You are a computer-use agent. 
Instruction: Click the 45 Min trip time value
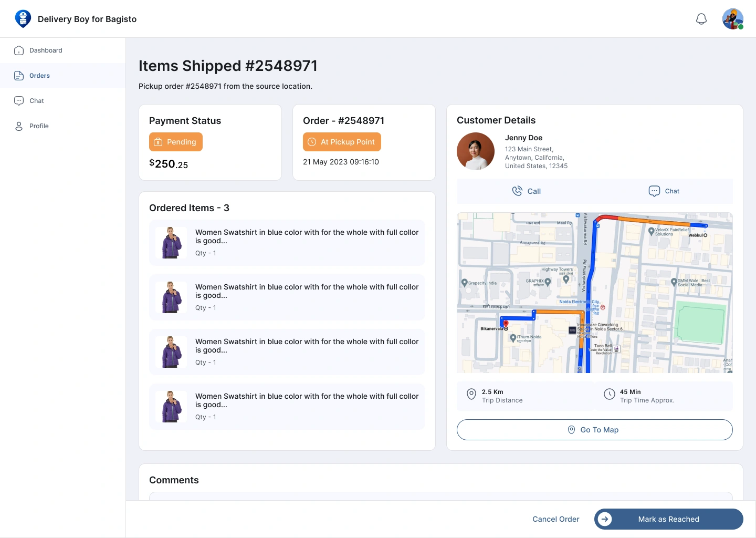pos(631,392)
